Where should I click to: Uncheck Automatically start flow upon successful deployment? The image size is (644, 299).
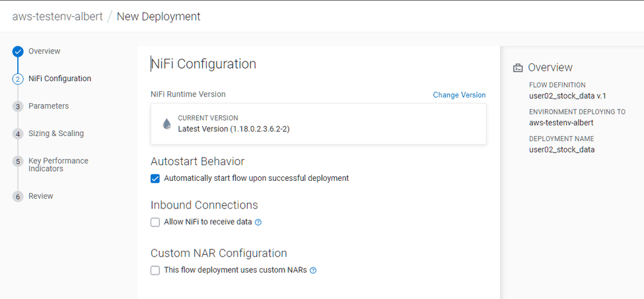pyautogui.click(x=155, y=178)
